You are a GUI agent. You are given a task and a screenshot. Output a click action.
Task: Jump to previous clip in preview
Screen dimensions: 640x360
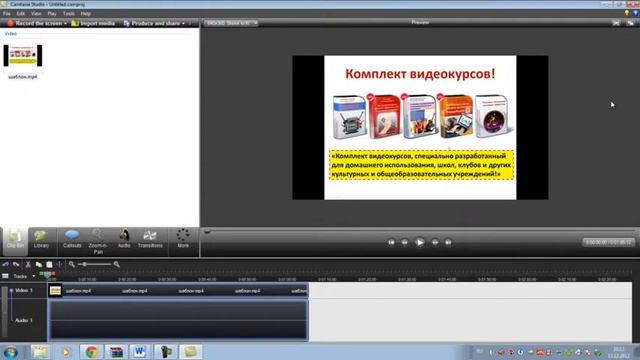pos(391,242)
